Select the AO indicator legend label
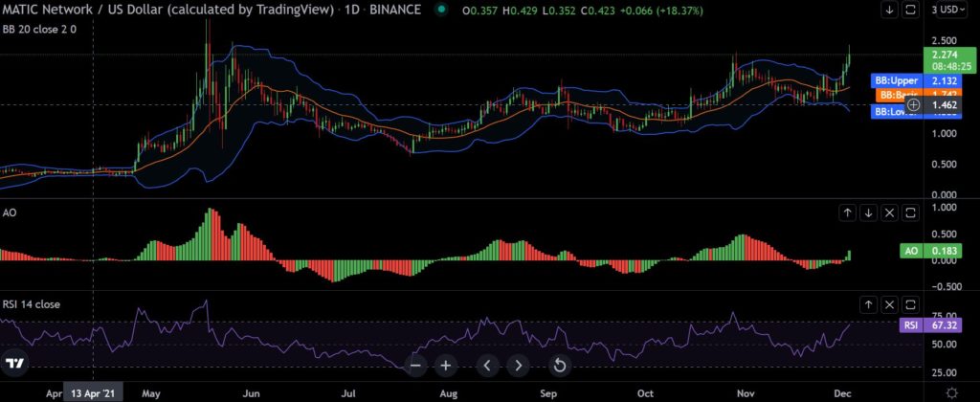 (x=10, y=212)
